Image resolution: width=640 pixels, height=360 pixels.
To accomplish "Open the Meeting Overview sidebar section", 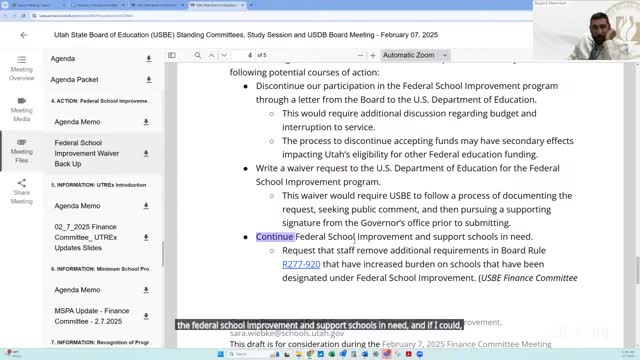I will (x=22, y=69).
